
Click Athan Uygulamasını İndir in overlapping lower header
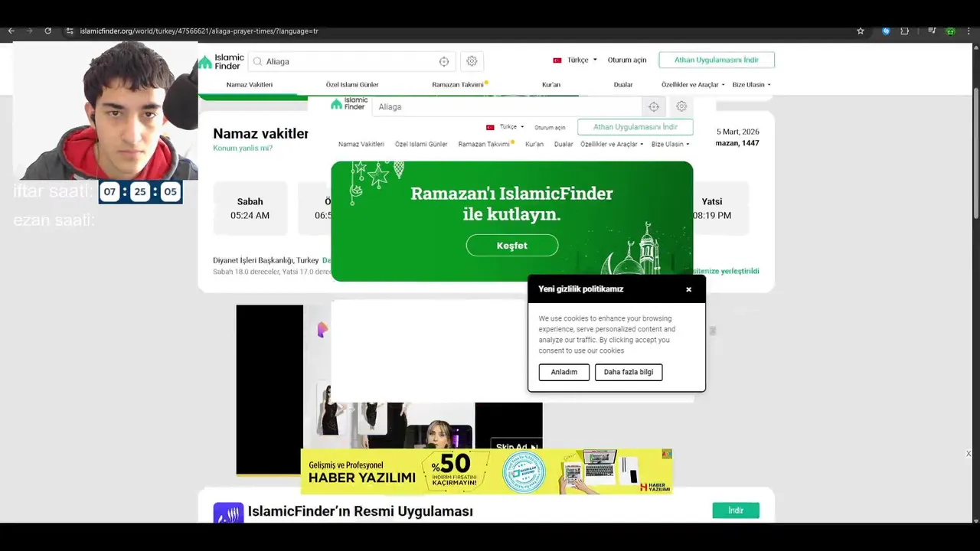[x=635, y=127]
